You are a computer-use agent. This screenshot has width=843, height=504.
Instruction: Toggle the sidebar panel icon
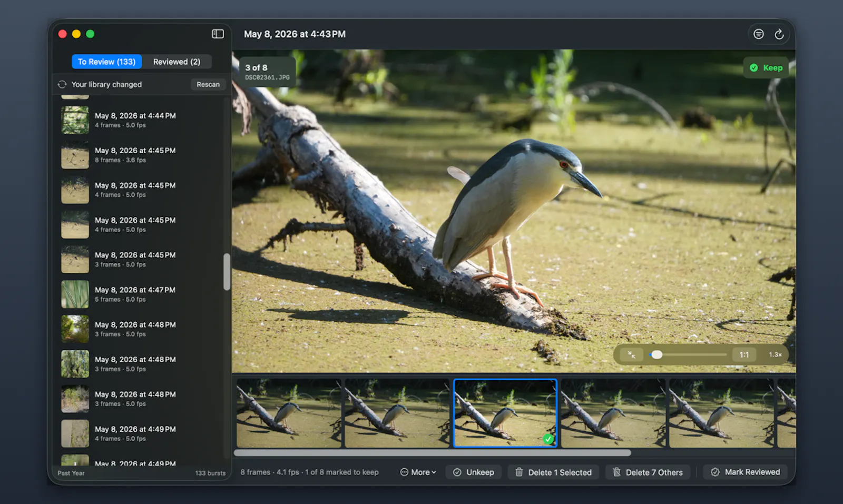(x=218, y=34)
